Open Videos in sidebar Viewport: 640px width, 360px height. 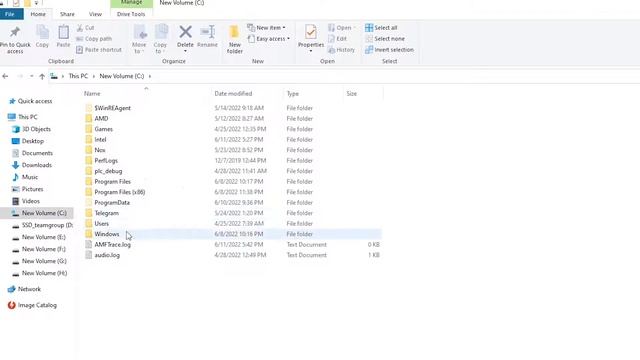tap(26, 201)
